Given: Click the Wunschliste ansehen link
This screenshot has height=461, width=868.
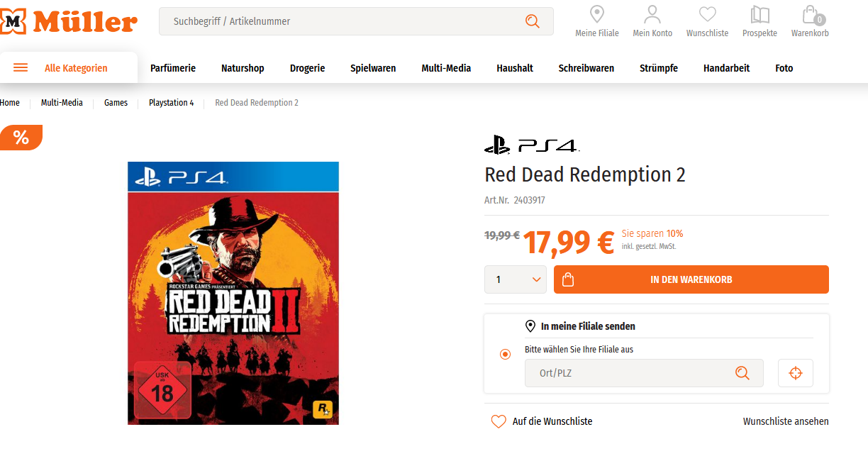Looking at the screenshot, I should (786, 421).
